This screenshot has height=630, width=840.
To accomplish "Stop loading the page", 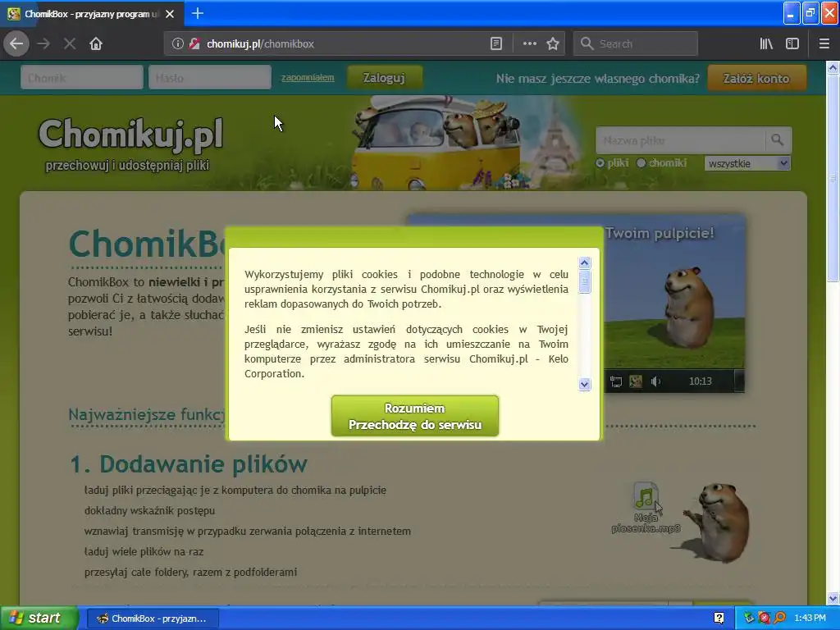I will tap(70, 44).
